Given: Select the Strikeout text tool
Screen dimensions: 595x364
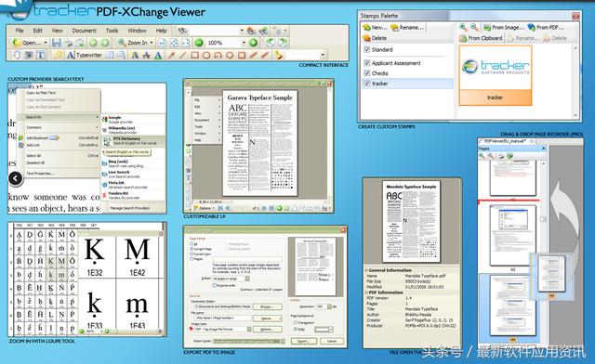Looking at the screenshot, I should (x=146, y=56).
